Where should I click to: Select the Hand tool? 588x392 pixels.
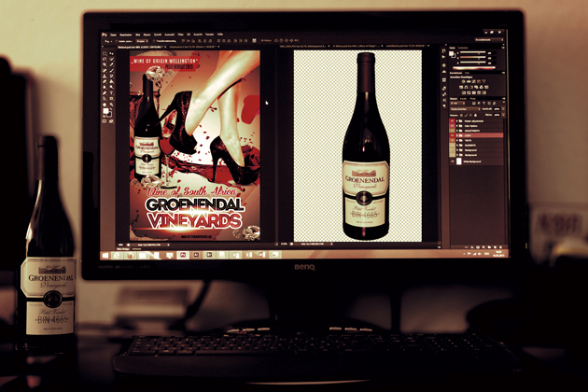tap(105, 105)
